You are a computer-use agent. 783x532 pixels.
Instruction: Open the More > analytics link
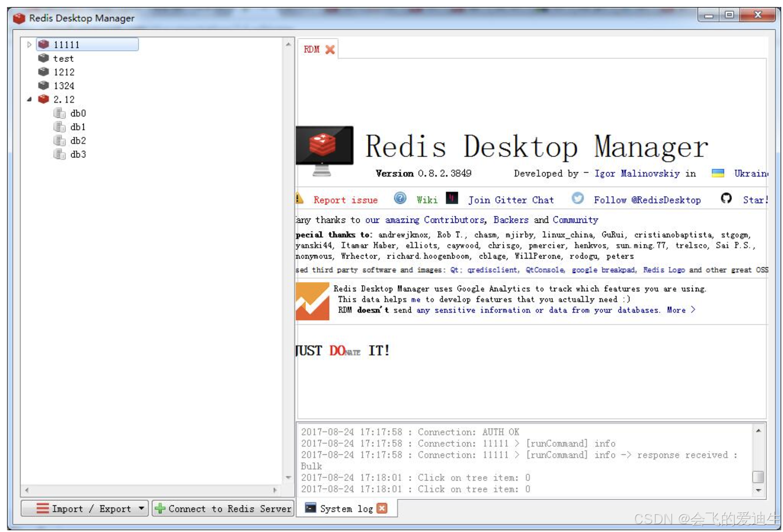tap(681, 310)
